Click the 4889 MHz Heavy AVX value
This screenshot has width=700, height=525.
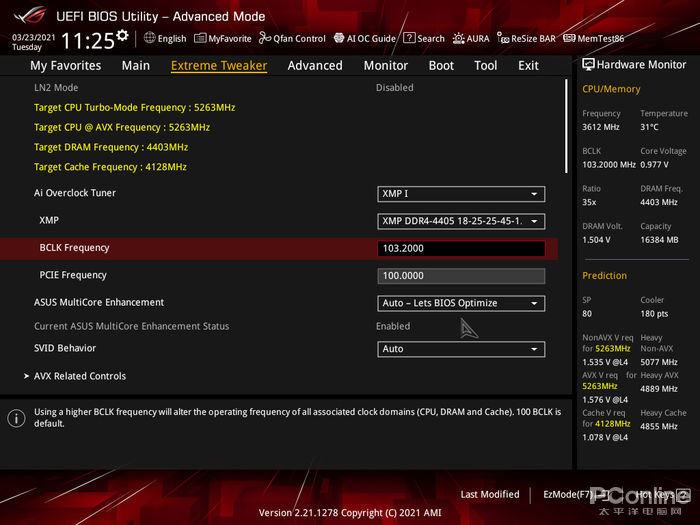point(659,389)
